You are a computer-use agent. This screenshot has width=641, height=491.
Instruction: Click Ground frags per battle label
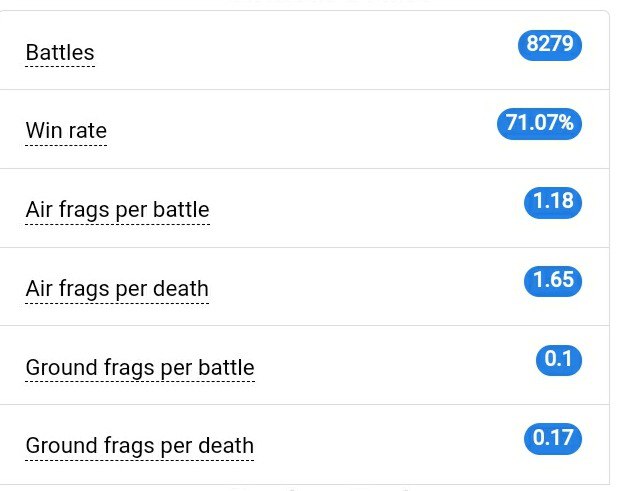click(x=140, y=368)
